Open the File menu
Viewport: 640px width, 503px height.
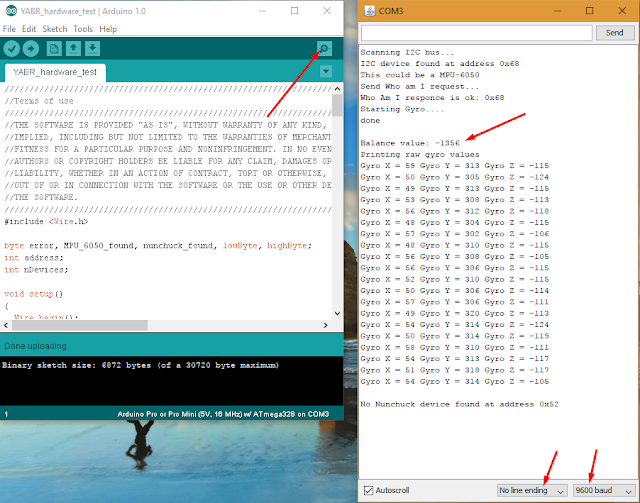point(9,29)
